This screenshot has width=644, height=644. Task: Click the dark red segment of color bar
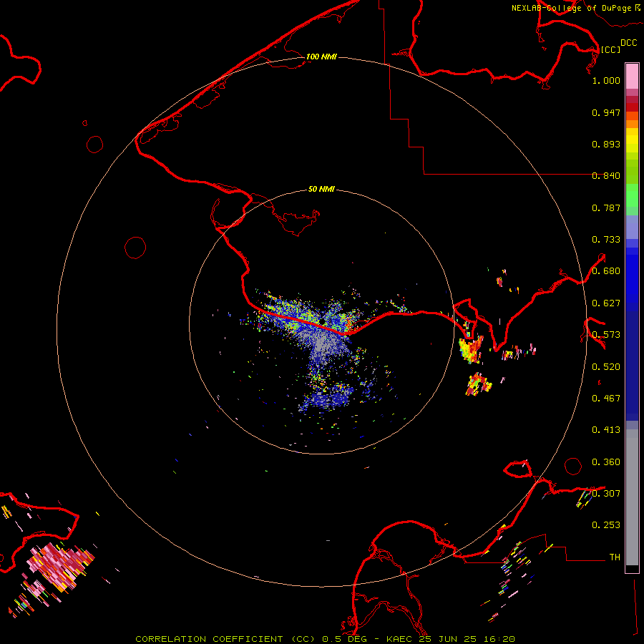pos(632,107)
